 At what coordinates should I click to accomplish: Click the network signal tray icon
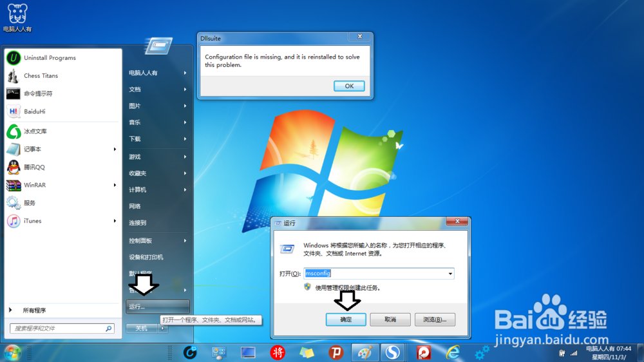point(574,353)
